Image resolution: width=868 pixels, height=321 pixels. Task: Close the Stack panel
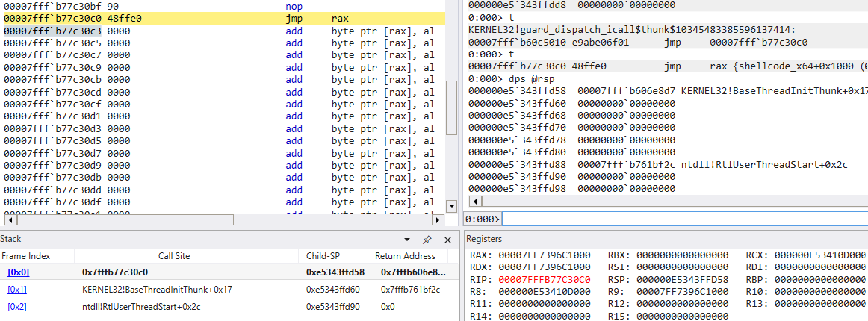(x=448, y=240)
